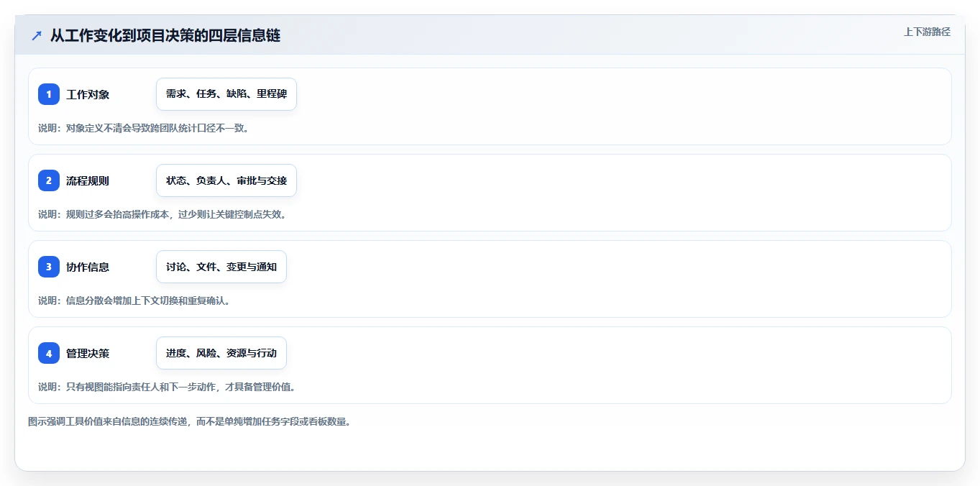
Task: Click the 上下游路径 label
Action: click(x=927, y=32)
